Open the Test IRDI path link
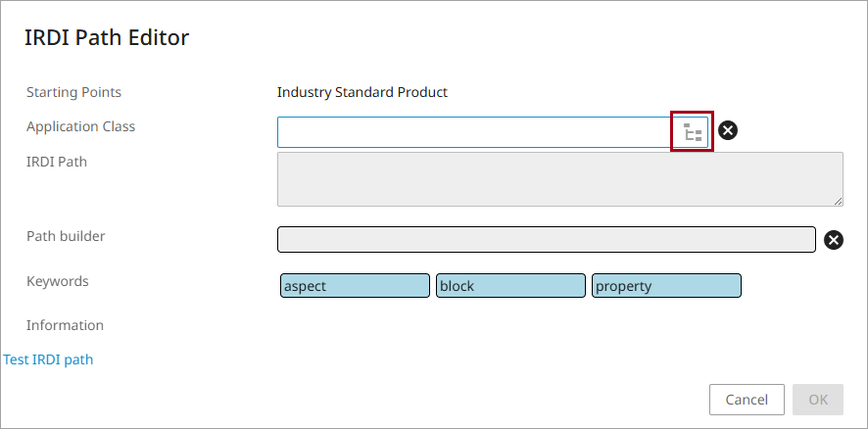868x429 pixels. point(48,359)
